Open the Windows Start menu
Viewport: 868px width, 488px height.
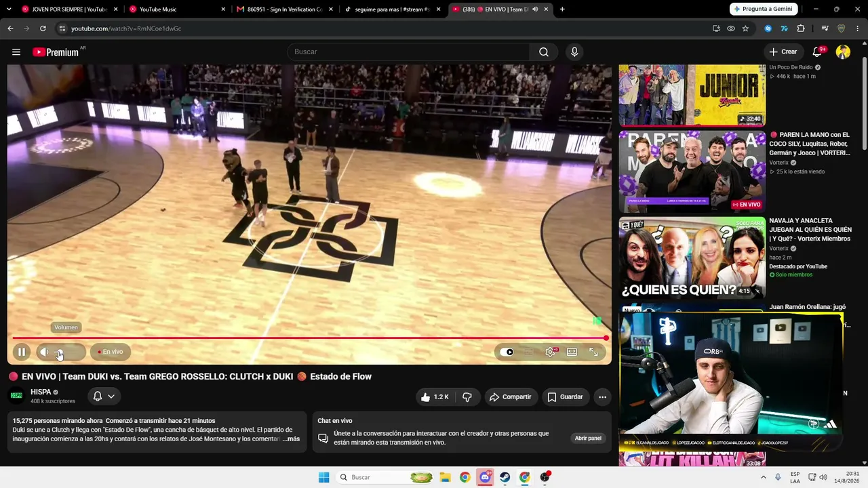[x=324, y=477]
